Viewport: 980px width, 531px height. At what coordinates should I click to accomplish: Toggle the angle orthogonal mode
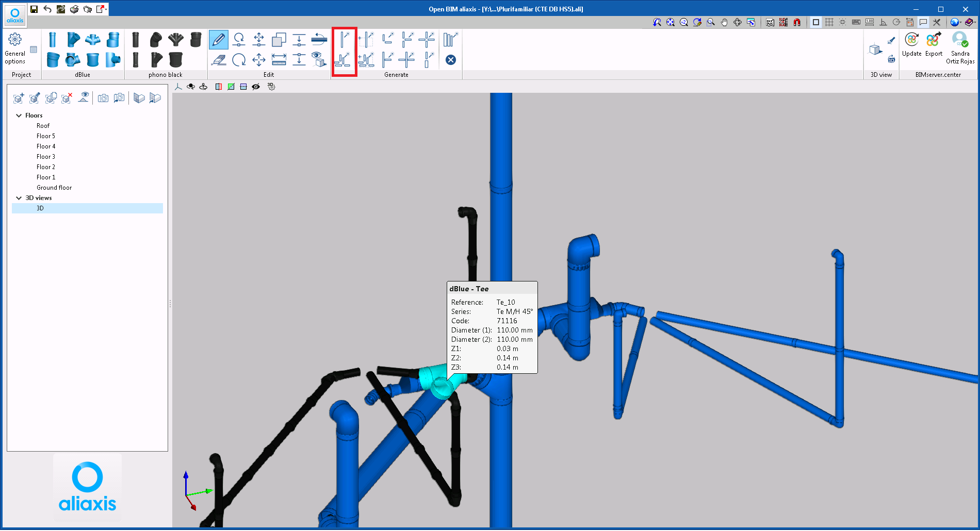tap(883, 22)
